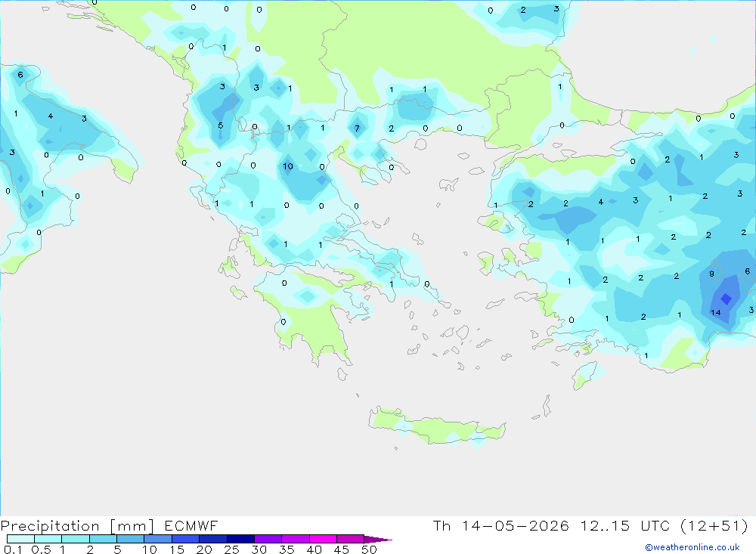Click the legend label '0.5'
Image resolution: width=756 pixels, height=554 pixels.
click(41, 549)
